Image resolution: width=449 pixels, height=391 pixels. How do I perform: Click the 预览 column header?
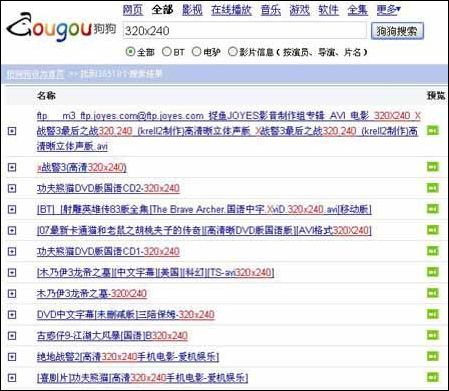436,96
